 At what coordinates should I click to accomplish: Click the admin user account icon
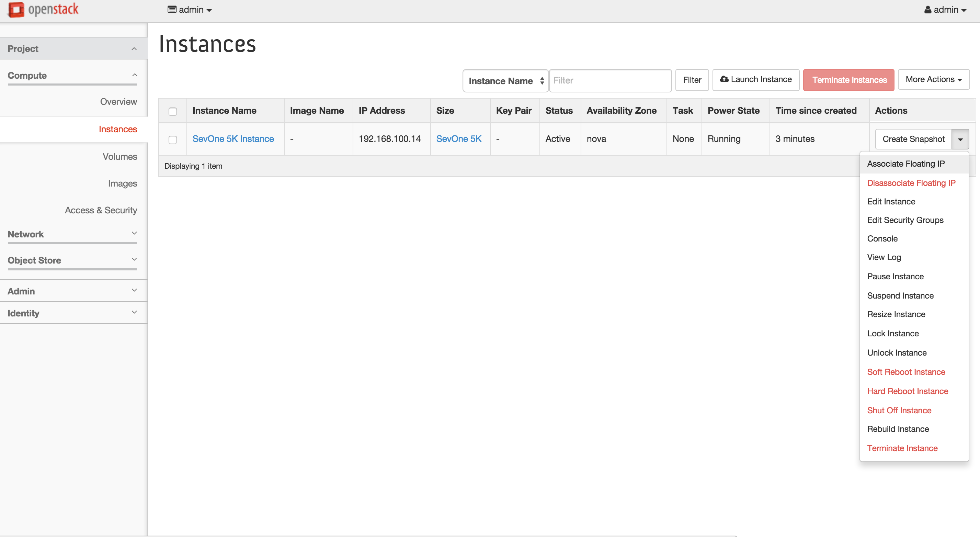[x=929, y=9]
